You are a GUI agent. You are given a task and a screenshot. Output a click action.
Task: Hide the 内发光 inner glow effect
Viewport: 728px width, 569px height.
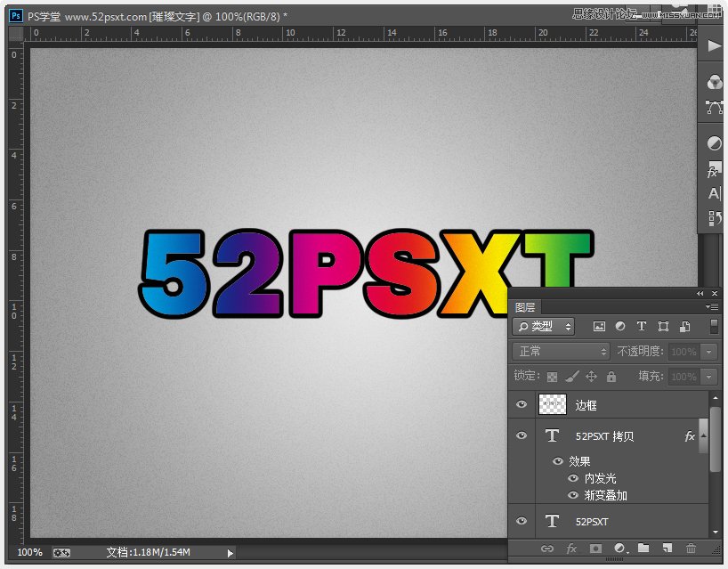(x=573, y=478)
